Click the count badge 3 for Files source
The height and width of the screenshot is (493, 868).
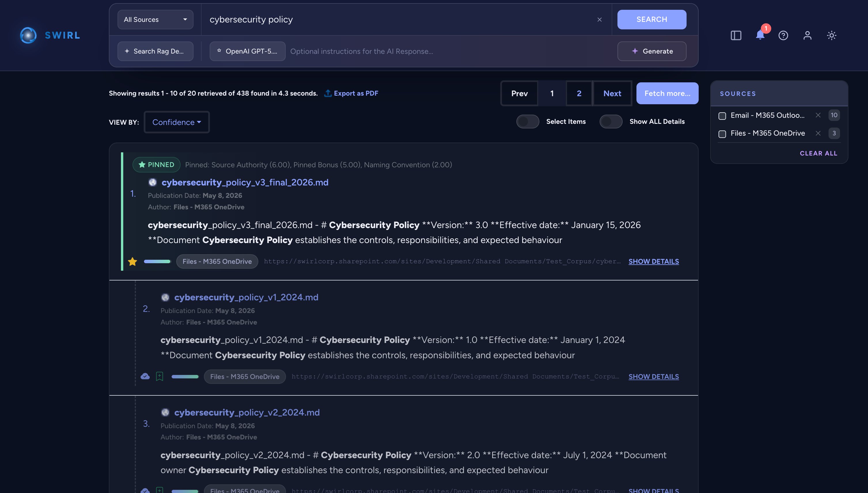(x=834, y=133)
